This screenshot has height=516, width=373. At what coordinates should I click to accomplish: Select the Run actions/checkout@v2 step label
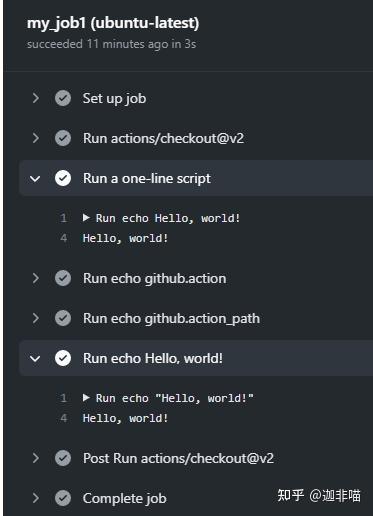[x=163, y=138]
